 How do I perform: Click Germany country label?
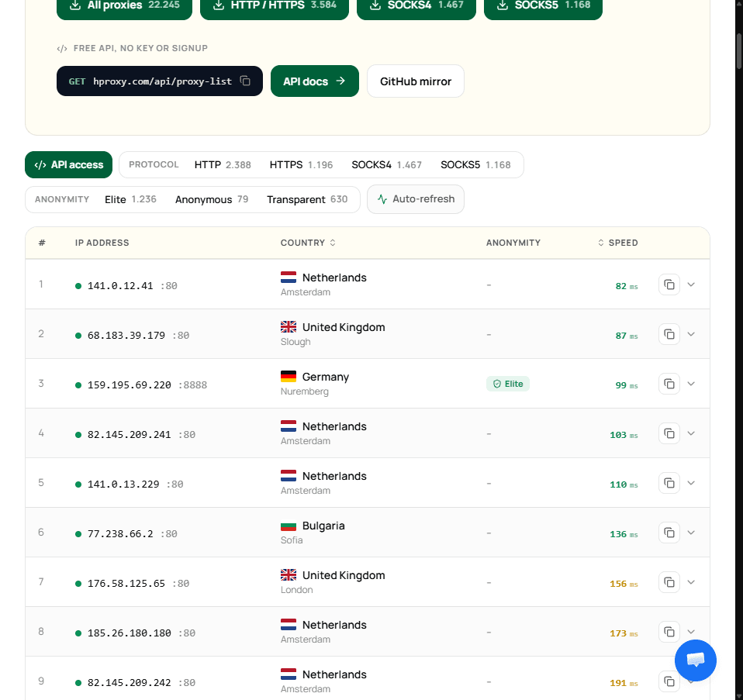(326, 377)
